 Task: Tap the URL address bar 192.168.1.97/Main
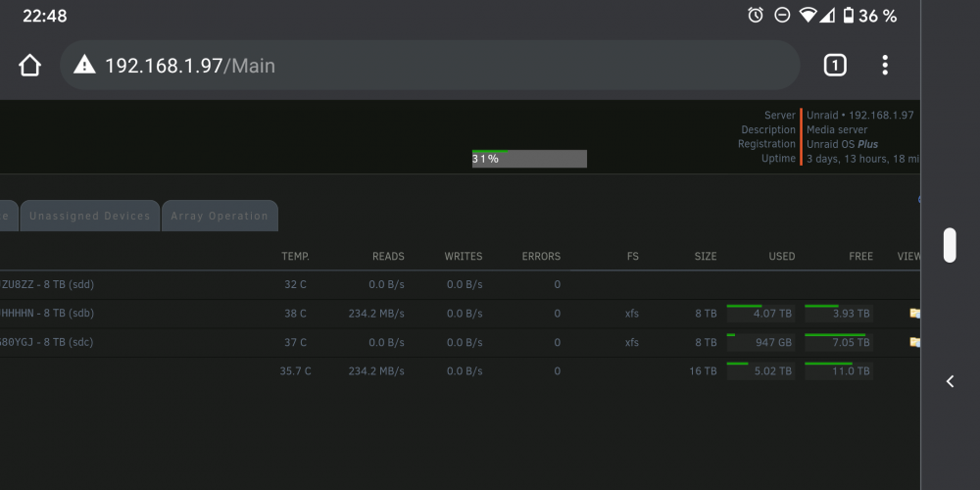[430, 65]
